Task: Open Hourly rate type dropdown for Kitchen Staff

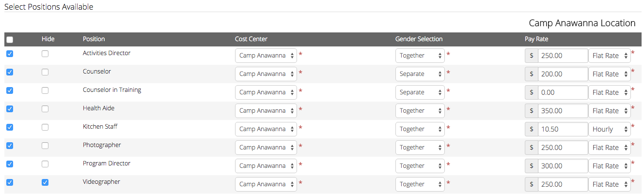Action: coord(609,129)
